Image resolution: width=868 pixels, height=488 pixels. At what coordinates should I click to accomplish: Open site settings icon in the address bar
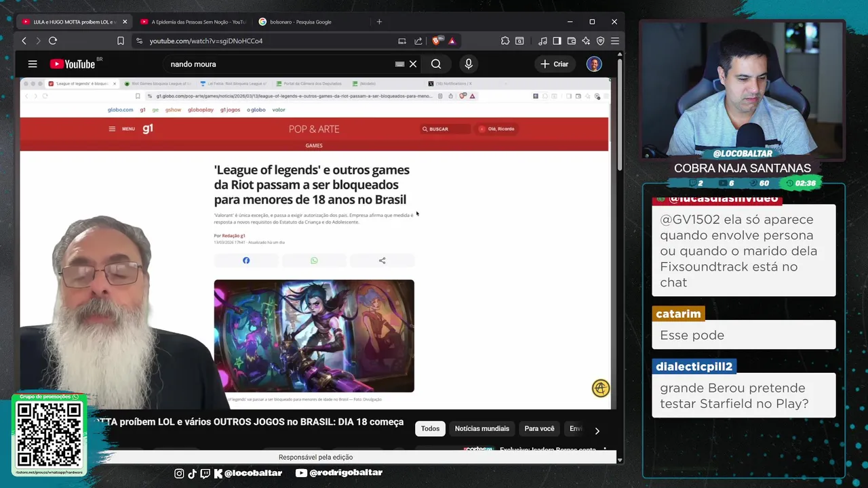139,41
